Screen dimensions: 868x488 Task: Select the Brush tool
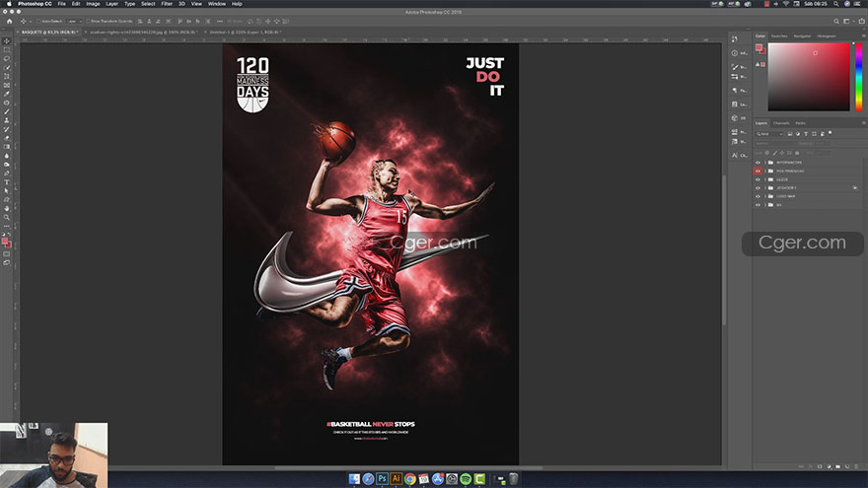[x=7, y=111]
